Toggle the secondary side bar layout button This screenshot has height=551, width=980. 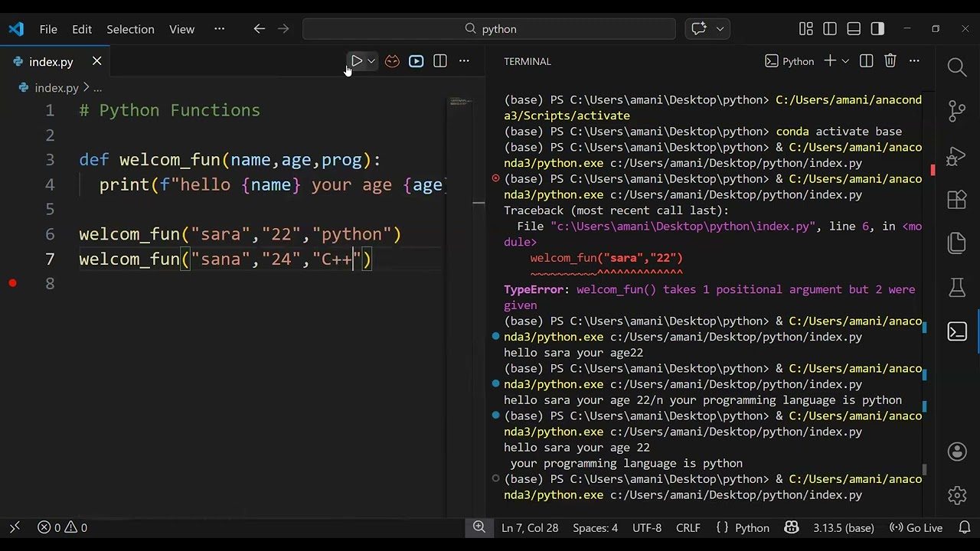coord(877,29)
